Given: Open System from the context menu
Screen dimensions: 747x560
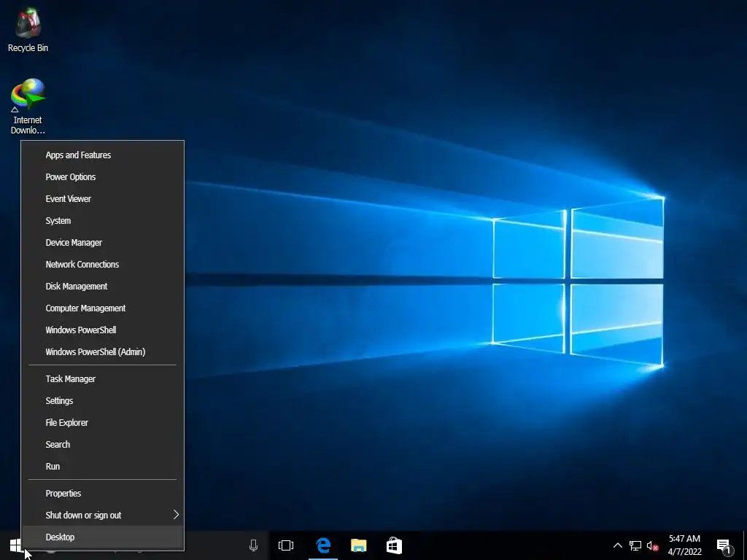Looking at the screenshot, I should point(102,220).
